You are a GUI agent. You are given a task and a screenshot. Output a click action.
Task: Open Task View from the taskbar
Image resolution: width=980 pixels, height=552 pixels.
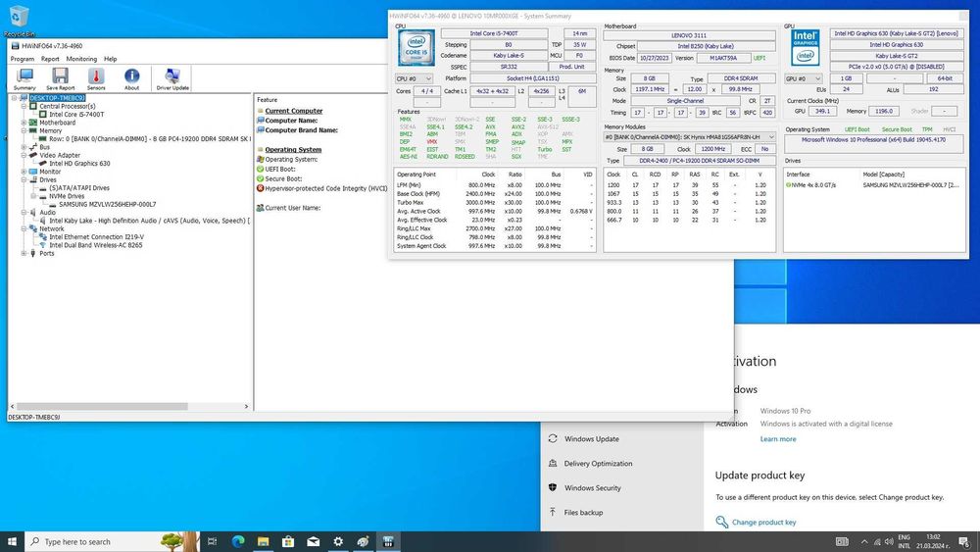click(212, 541)
